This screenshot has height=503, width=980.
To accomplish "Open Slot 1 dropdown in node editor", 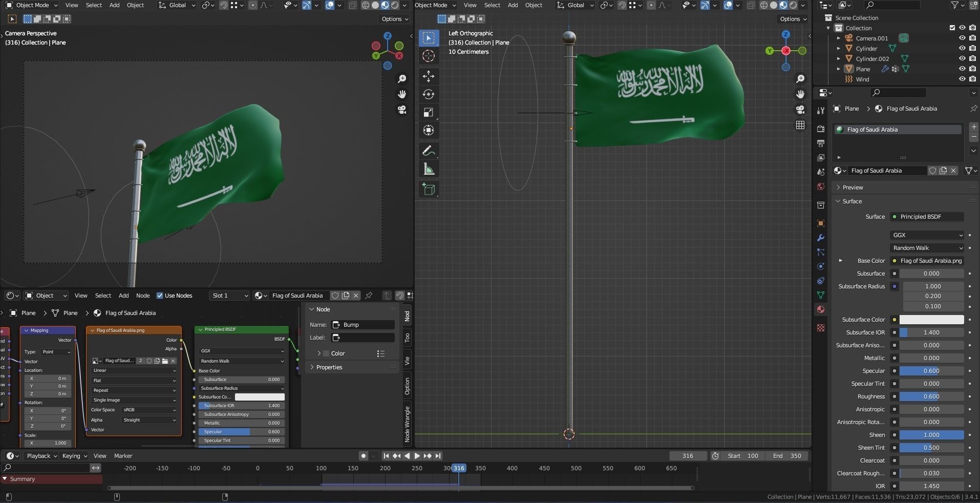I will click(x=229, y=296).
